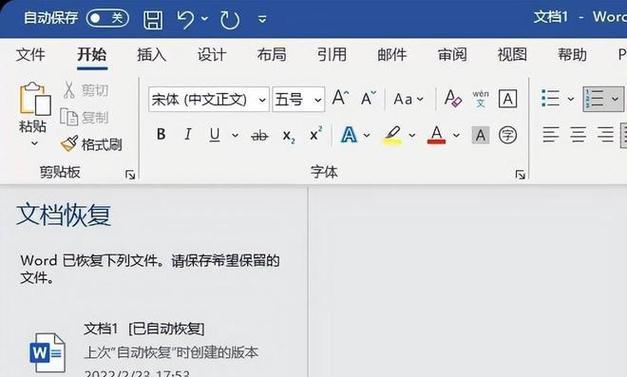Click the Phonetic Guide (wén 文) icon
Image resolution: width=627 pixels, height=377 pixels.
point(480,98)
